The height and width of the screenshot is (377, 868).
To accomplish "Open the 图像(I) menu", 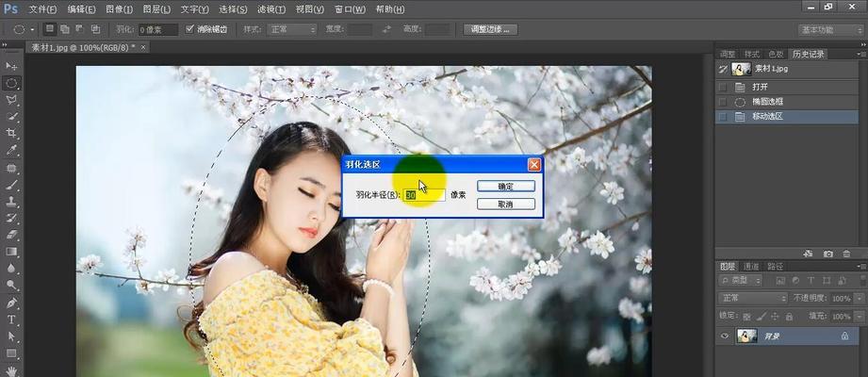I will (x=119, y=9).
